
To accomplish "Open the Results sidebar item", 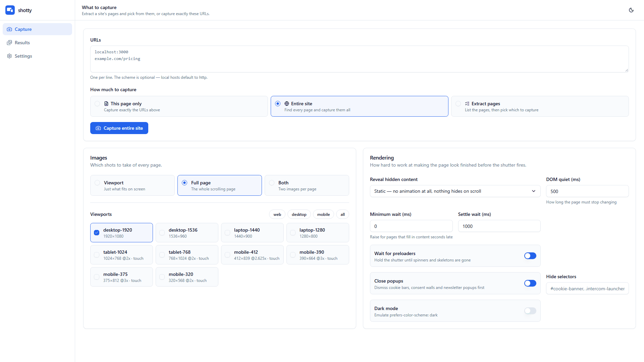I will (x=37, y=43).
